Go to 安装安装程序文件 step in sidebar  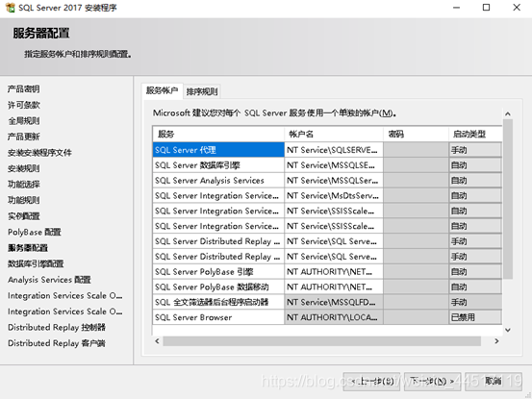coord(39,153)
